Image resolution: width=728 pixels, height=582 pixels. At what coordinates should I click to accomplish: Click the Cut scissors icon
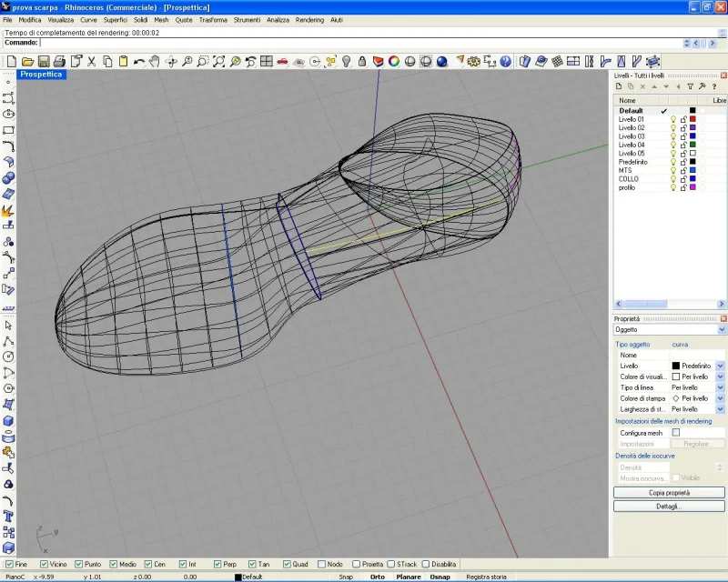(92, 61)
